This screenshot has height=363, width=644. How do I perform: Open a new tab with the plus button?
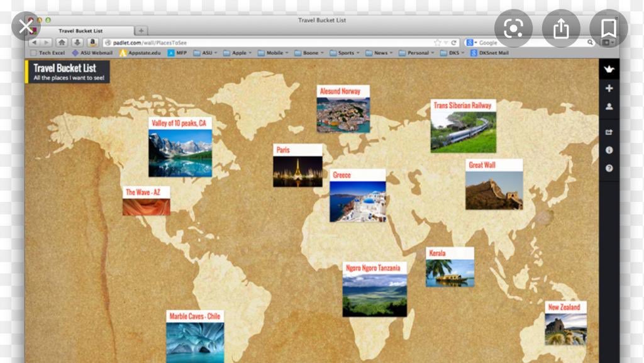(x=141, y=31)
